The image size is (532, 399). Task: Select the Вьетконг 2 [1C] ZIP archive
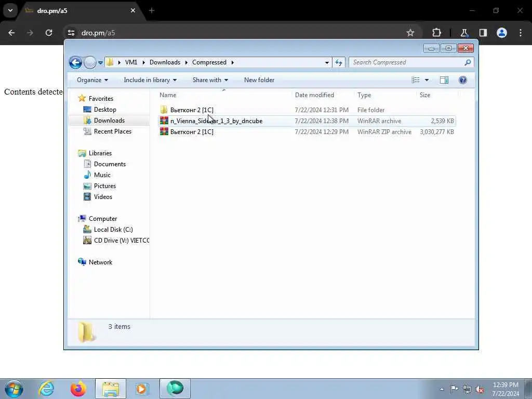pos(307,131)
